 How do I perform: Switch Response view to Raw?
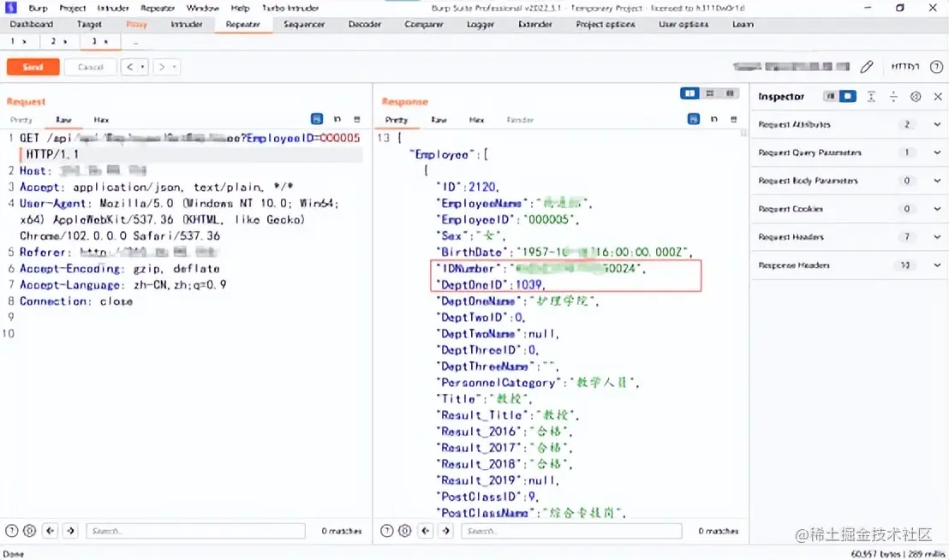[x=439, y=120]
